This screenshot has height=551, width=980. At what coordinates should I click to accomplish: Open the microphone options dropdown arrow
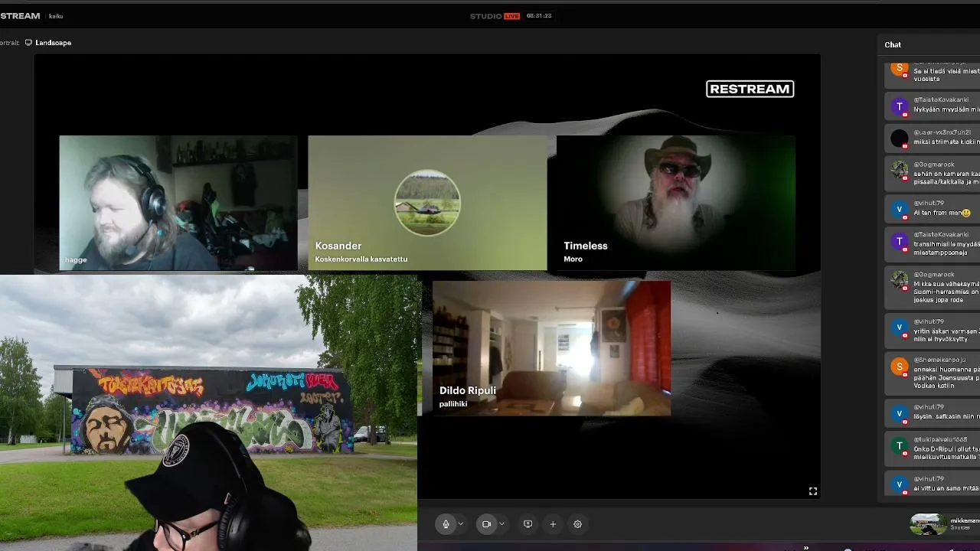461,524
